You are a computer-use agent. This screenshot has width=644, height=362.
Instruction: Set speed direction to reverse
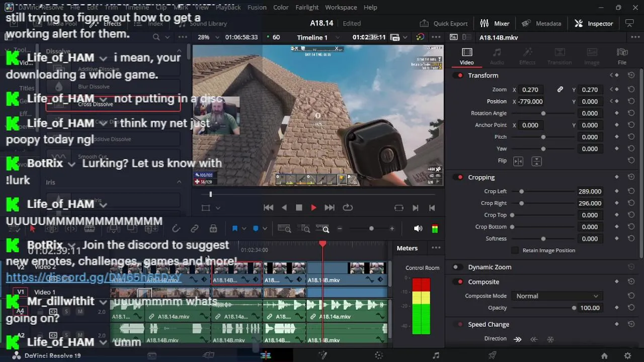(x=534, y=339)
